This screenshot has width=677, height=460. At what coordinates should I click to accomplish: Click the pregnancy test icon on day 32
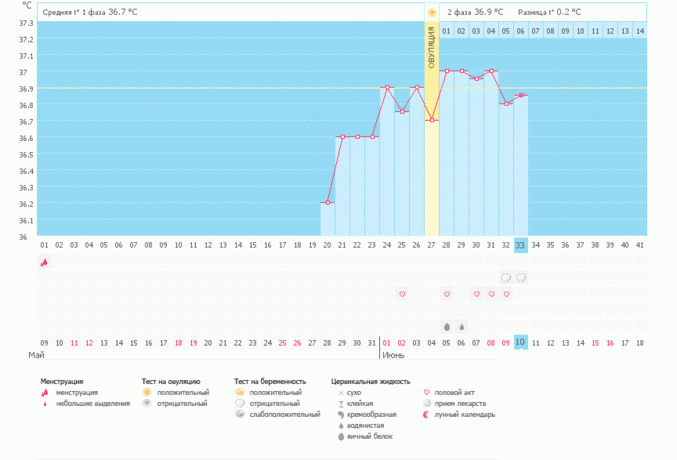pyautogui.click(x=506, y=277)
